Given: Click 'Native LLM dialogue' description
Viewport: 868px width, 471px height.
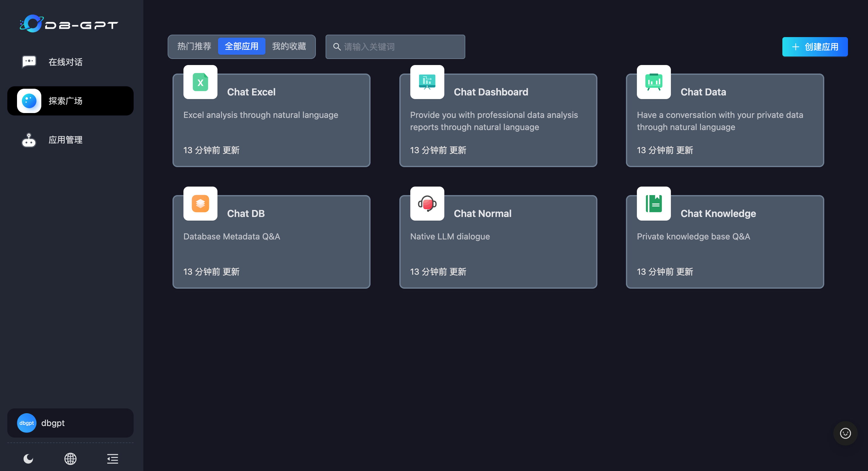Looking at the screenshot, I should (x=450, y=236).
